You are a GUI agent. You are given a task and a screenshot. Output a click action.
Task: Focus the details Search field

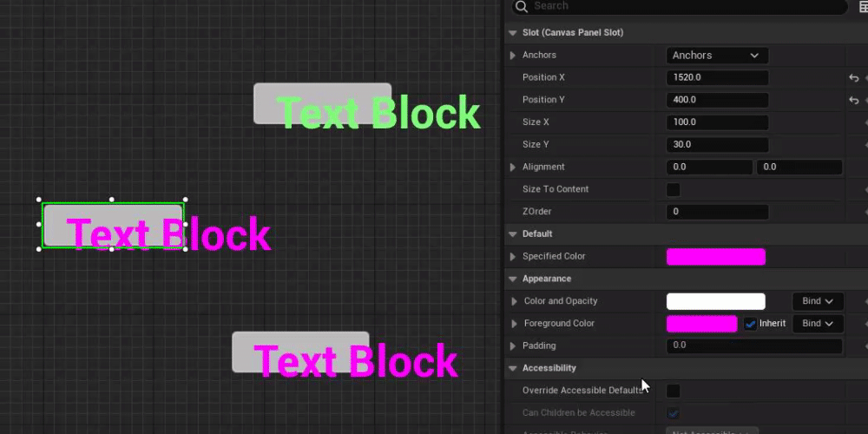click(x=680, y=6)
